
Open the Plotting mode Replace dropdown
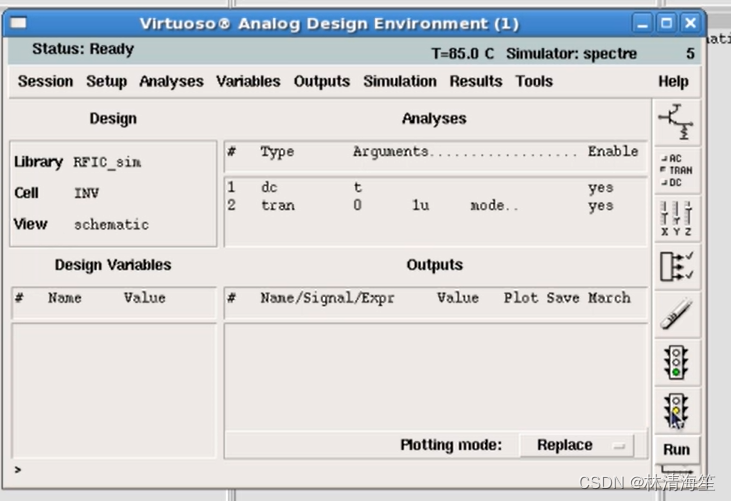pos(577,445)
